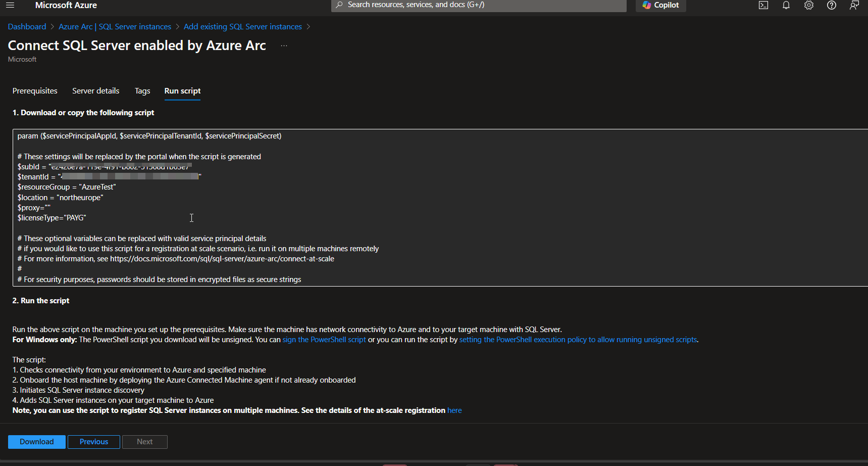The image size is (868, 466).
Task: Download the onboarding script
Action: 37,442
